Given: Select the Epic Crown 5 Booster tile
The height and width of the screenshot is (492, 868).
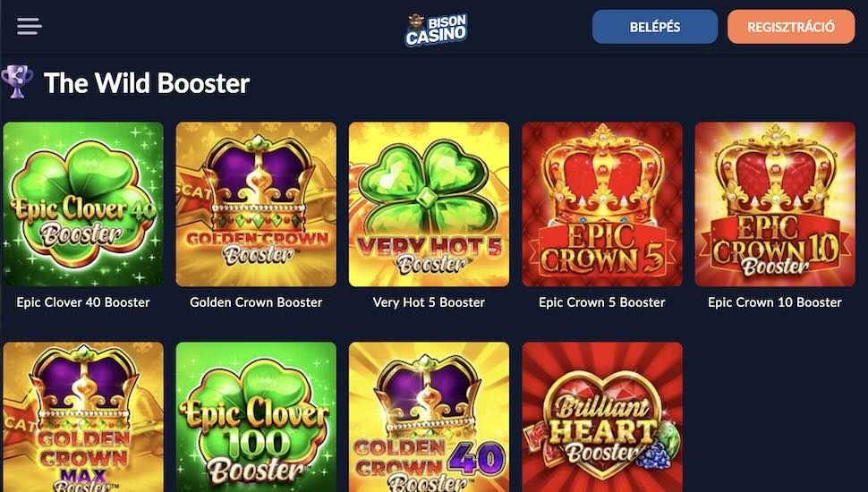Looking at the screenshot, I should pos(602,204).
